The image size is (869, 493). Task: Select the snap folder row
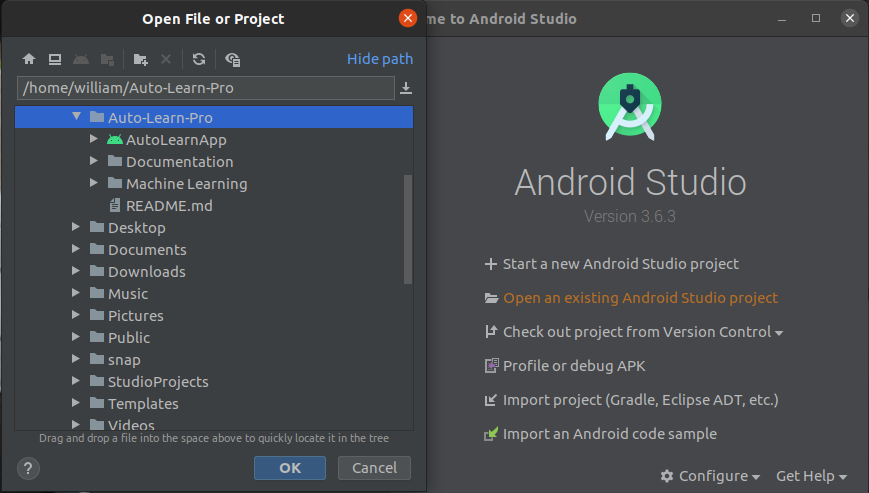click(214, 360)
